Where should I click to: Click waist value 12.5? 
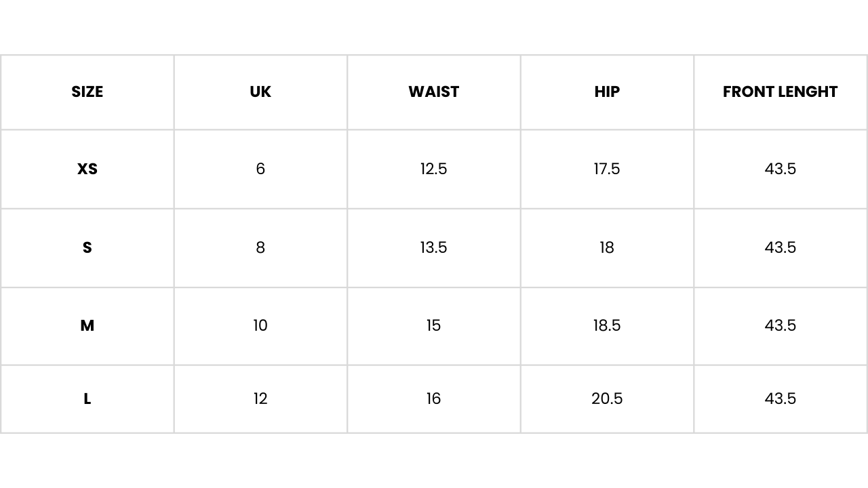433,169
